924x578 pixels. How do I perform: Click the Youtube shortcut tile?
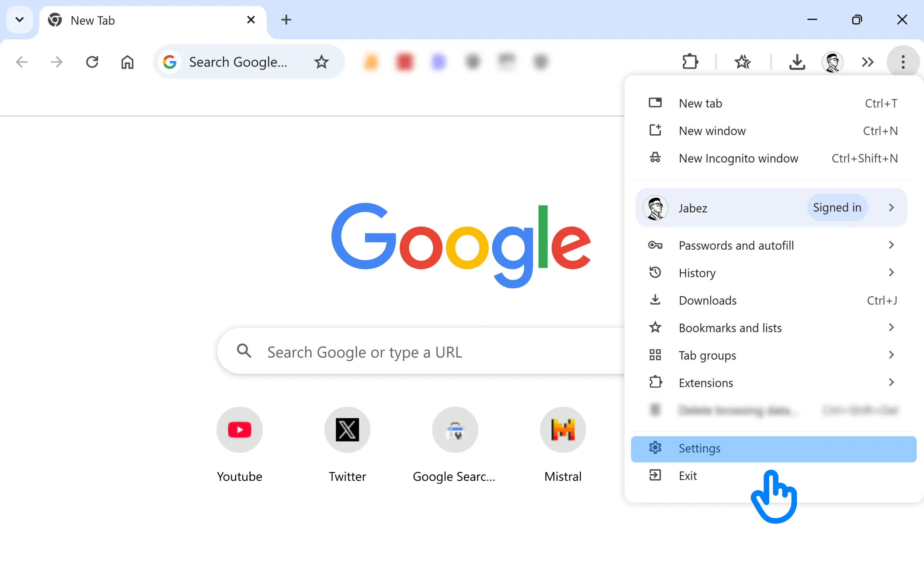pos(239,445)
